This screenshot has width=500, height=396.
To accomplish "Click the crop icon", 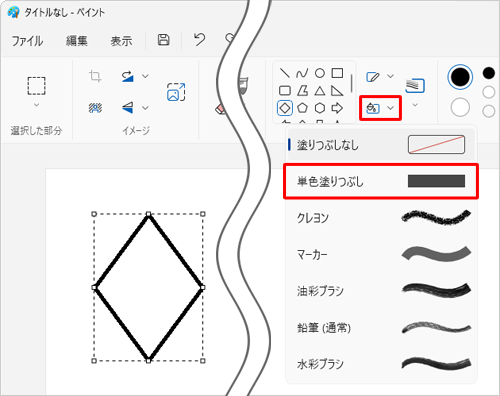I will click(95, 76).
